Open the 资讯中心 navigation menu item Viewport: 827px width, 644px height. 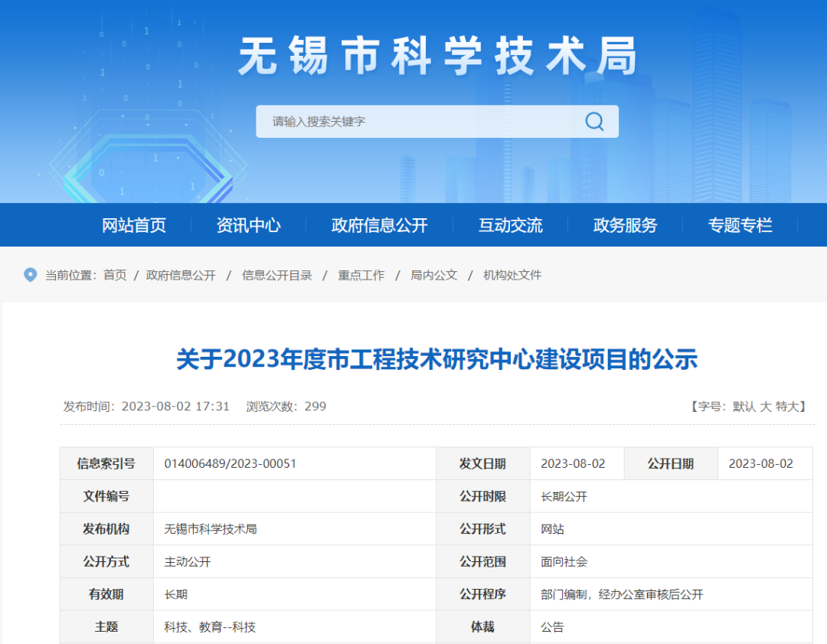coord(248,225)
